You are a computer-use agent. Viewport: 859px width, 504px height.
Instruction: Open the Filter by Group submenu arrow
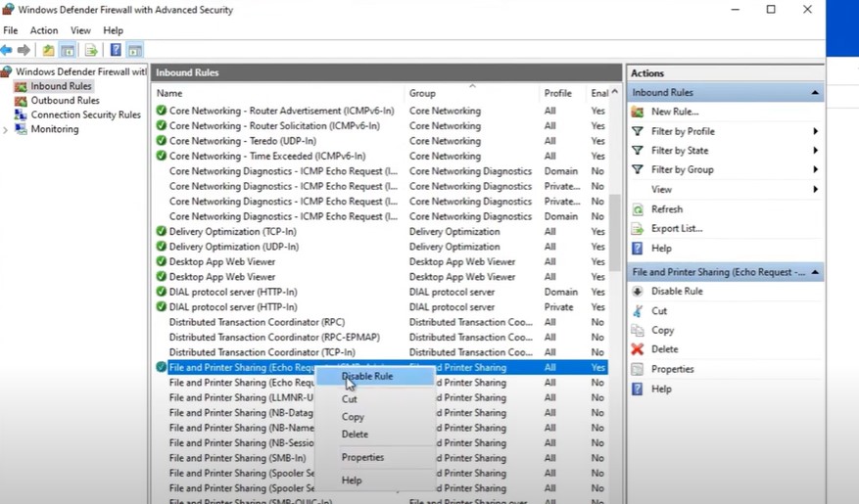pyautogui.click(x=815, y=169)
